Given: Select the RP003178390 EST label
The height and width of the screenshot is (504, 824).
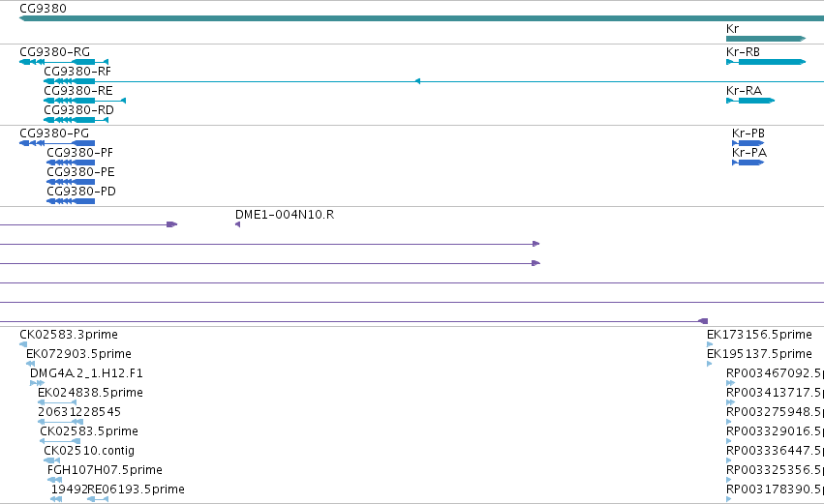Looking at the screenshot, I should (776, 489).
